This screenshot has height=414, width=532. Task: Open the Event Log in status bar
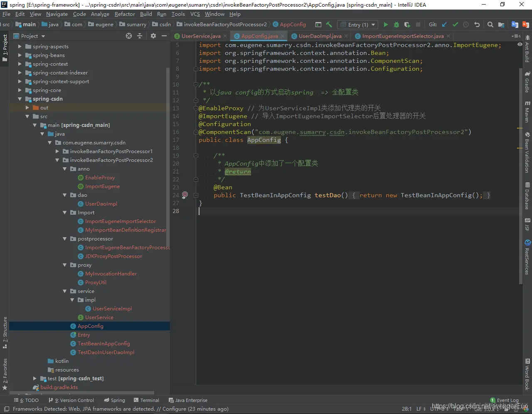[x=504, y=400]
